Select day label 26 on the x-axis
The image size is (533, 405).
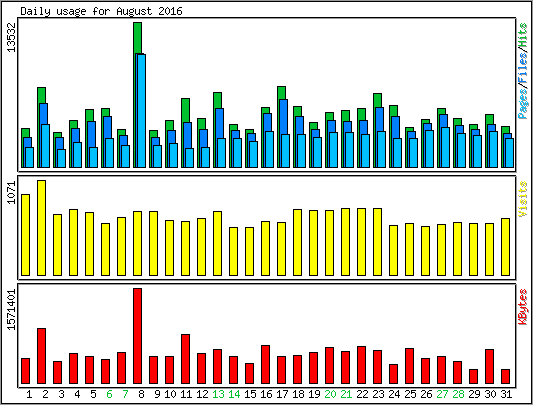426,394
